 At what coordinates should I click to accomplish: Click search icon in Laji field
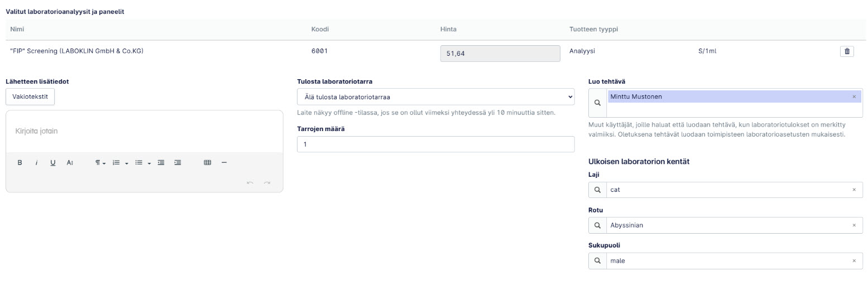(x=597, y=190)
